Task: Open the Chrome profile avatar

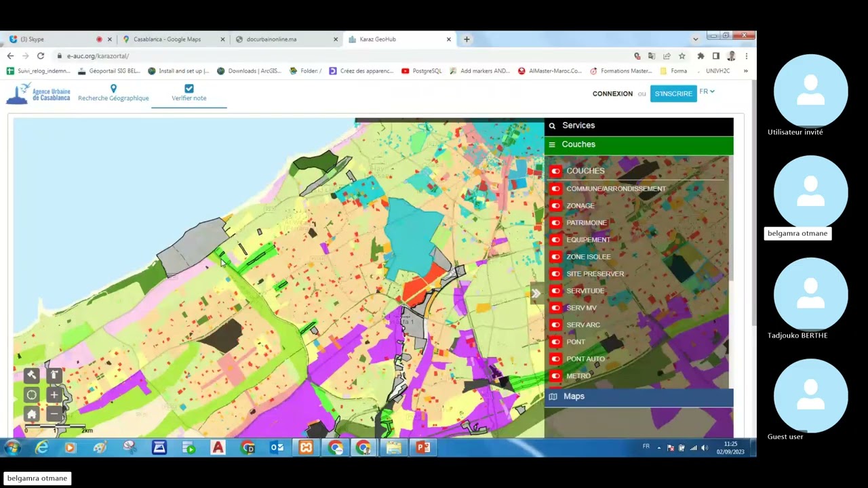Action: pos(731,56)
